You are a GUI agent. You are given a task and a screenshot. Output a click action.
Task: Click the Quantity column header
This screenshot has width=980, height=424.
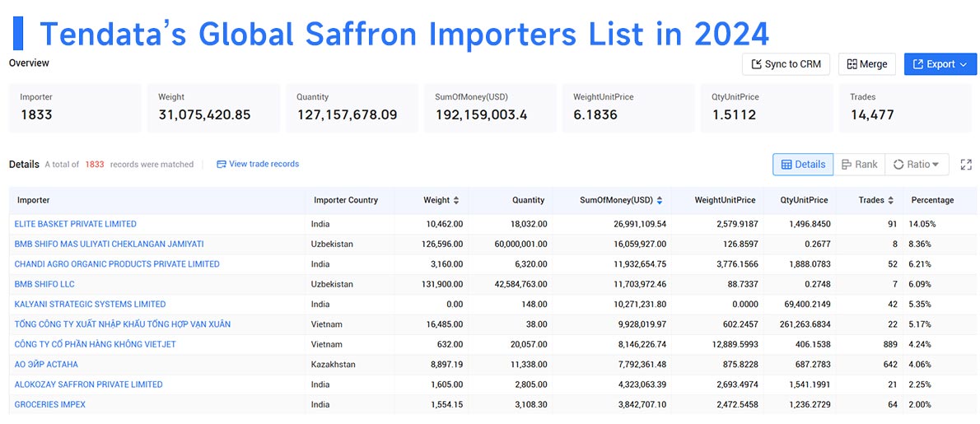528,200
